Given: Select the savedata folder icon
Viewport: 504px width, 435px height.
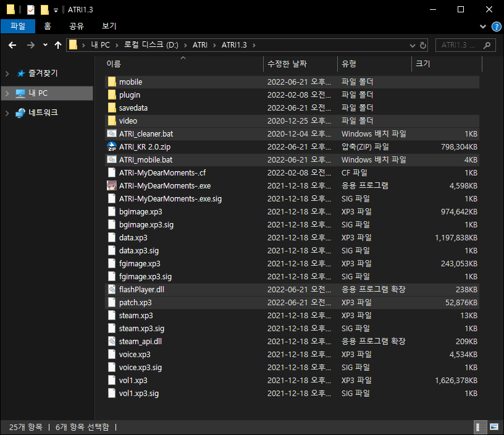Looking at the screenshot, I should [112, 108].
